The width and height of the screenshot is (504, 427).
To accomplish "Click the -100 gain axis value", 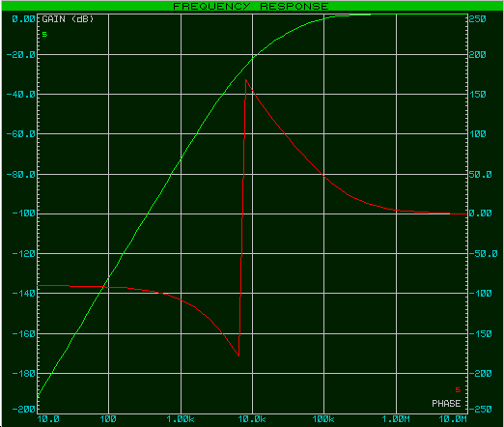I will click(x=23, y=213).
